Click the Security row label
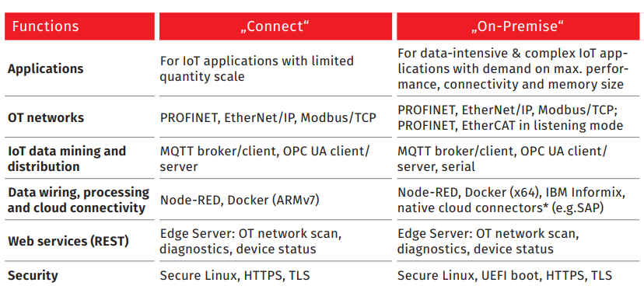 (33, 275)
